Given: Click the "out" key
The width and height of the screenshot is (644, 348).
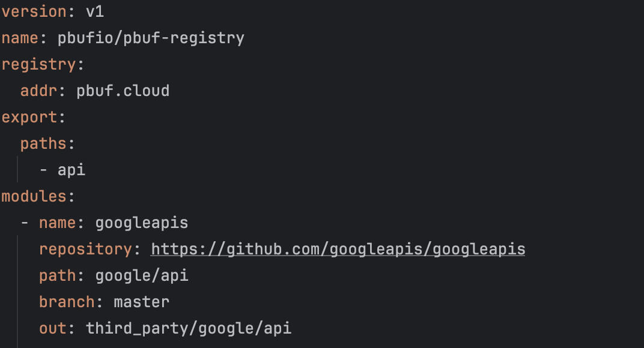Looking at the screenshot, I should point(53,328).
